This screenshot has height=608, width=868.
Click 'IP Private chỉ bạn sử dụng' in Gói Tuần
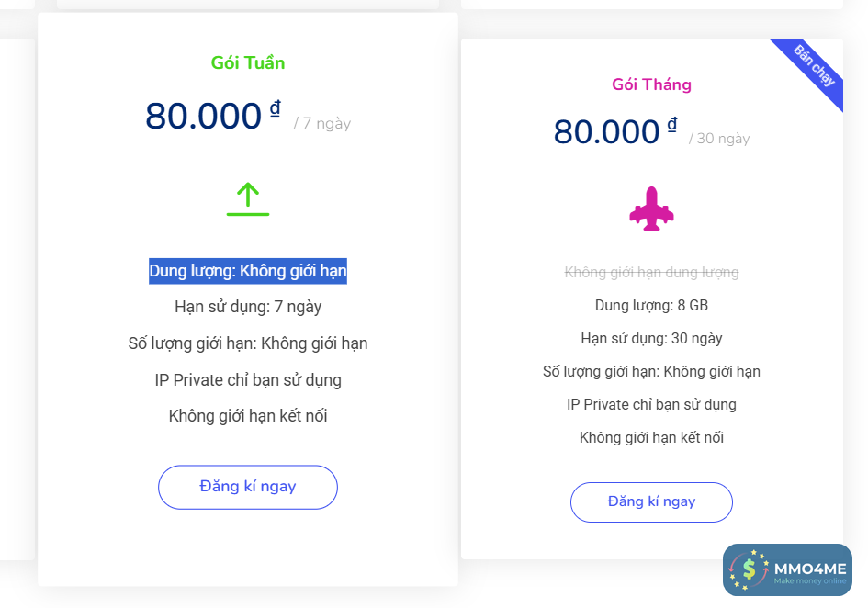pyautogui.click(x=248, y=379)
